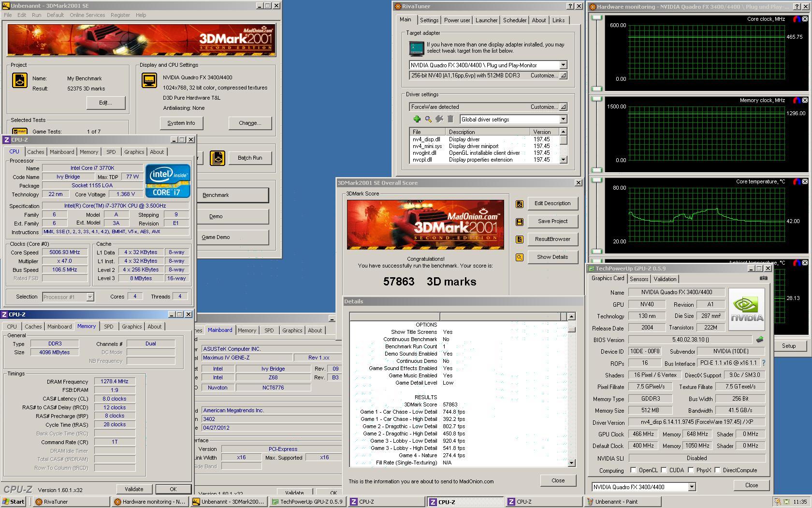Open the GPU selection dropdown in GPU-Z

coord(692,487)
